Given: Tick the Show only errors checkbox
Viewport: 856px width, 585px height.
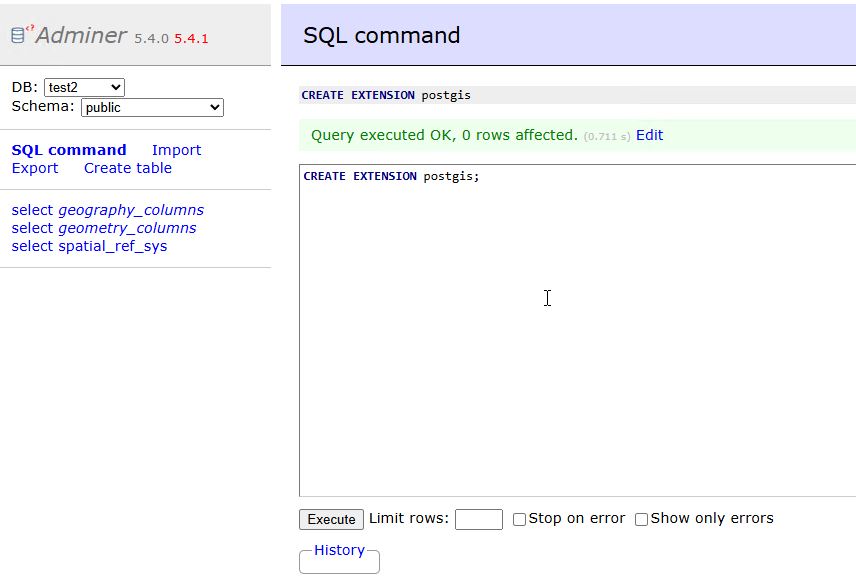Looking at the screenshot, I should click(642, 519).
